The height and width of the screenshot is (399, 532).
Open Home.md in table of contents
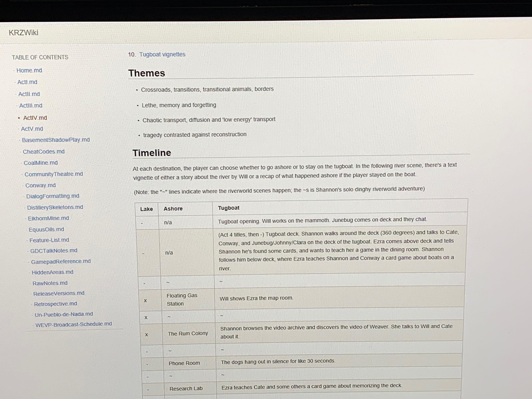point(29,70)
